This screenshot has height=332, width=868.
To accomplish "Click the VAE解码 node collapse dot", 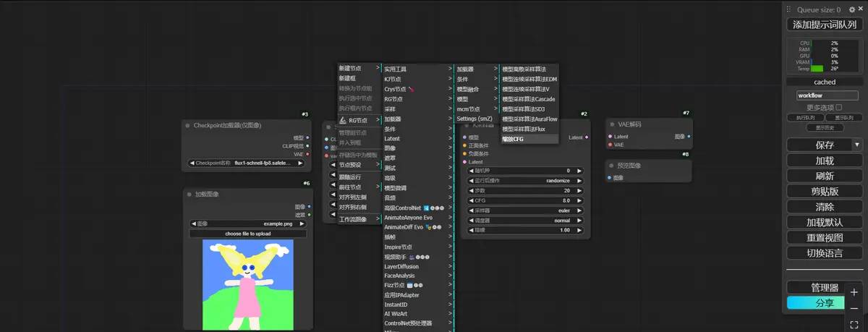I will click(611, 124).
